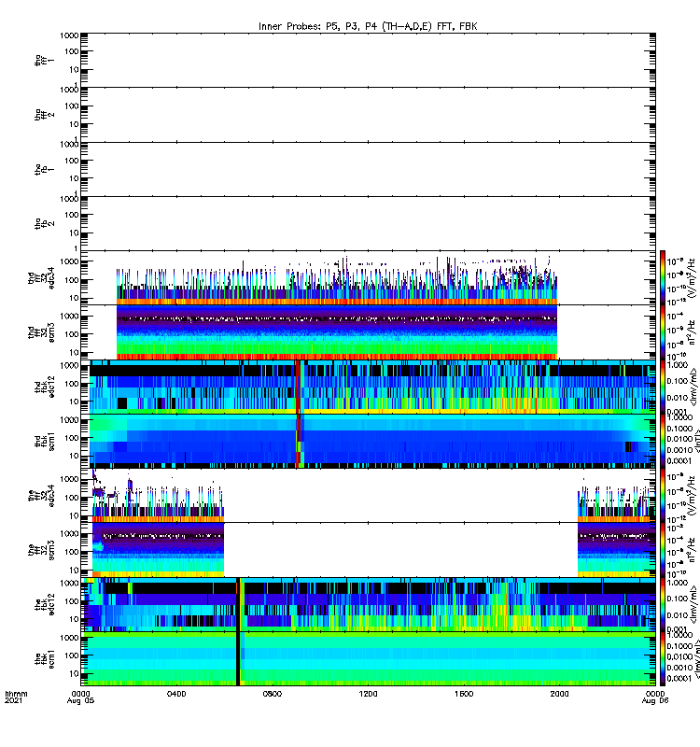The image size is (700, 747).
Task: Pick the "1200" time tick label
Action: point(368,694)
